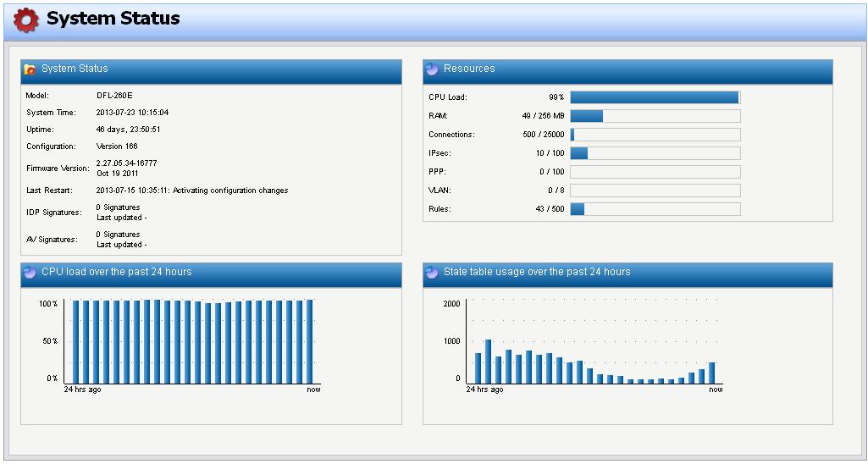Screen dimensions: 868x464
Task: Click the empty VLAN usage bar
Action: [655, 191]
